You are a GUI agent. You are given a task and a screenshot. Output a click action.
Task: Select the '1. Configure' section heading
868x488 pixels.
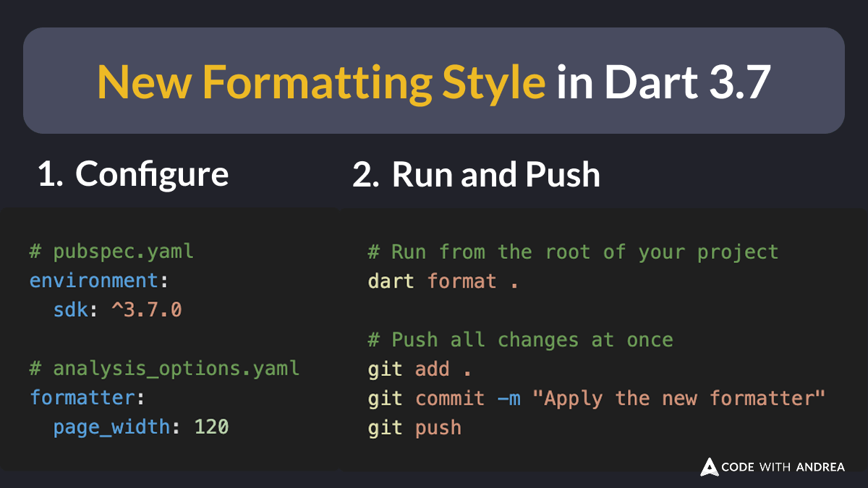[134, 174]
